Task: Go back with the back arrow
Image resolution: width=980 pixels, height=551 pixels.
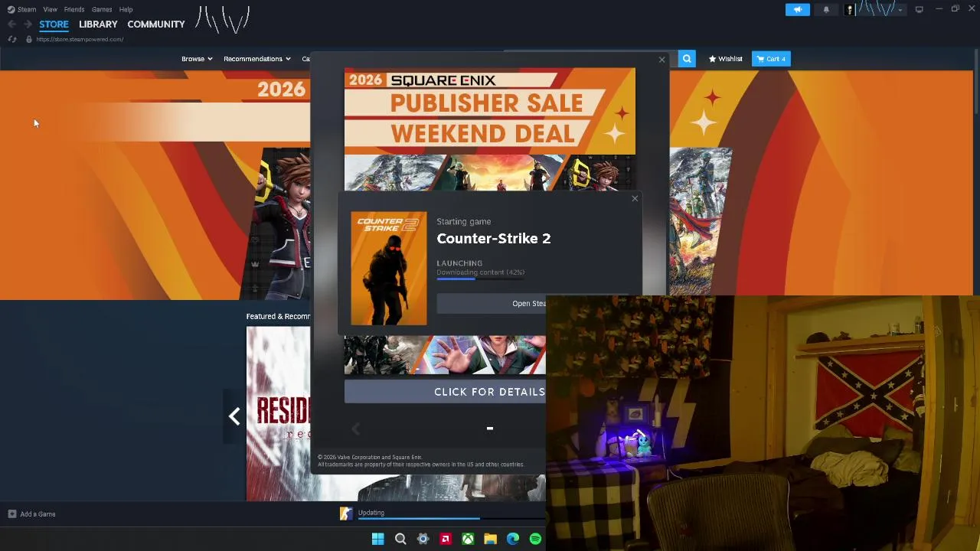Action: click(x=11, y=24)
